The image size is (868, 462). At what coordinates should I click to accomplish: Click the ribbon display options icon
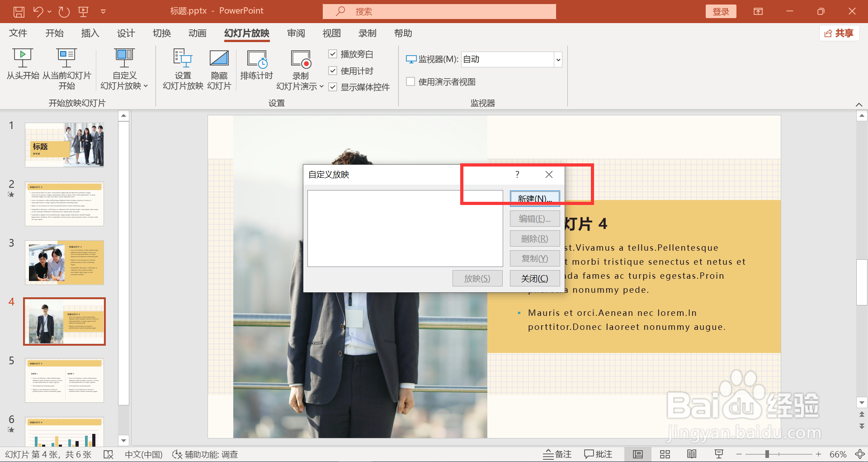coord(758,11)
